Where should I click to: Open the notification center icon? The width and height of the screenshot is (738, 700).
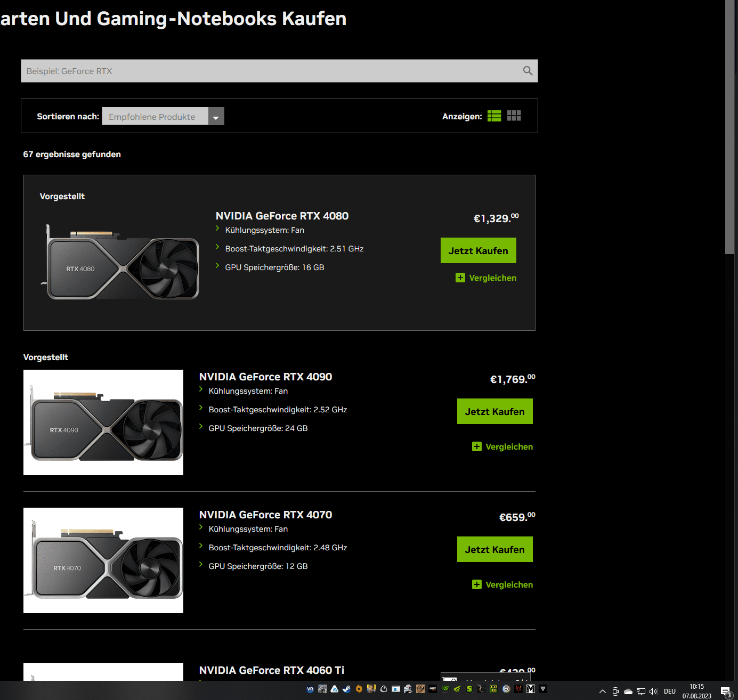726,692
